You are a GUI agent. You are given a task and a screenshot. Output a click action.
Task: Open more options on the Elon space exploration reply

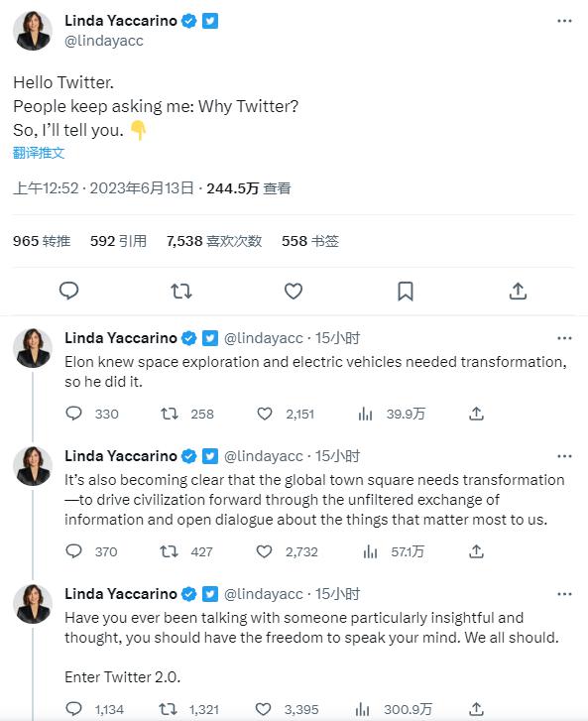tap(564, 338)
